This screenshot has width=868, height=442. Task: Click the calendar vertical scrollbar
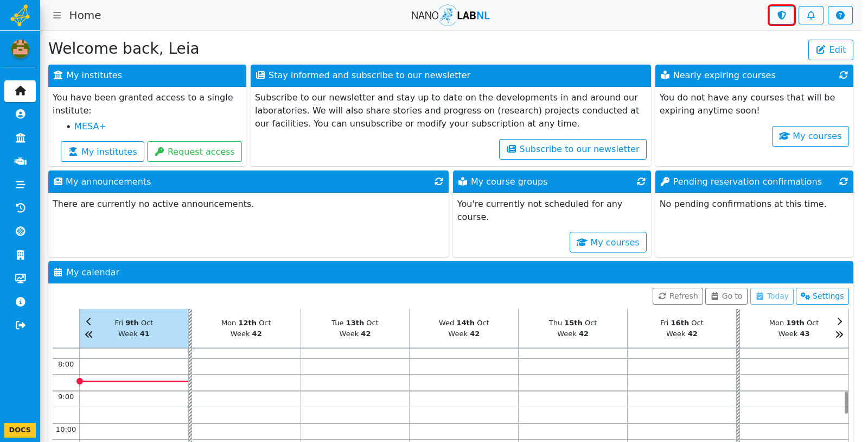846,402
